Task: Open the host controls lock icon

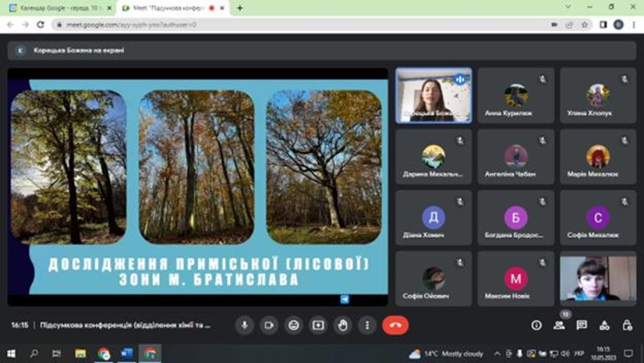Action: pyautogui.click(x=627, y=325)
